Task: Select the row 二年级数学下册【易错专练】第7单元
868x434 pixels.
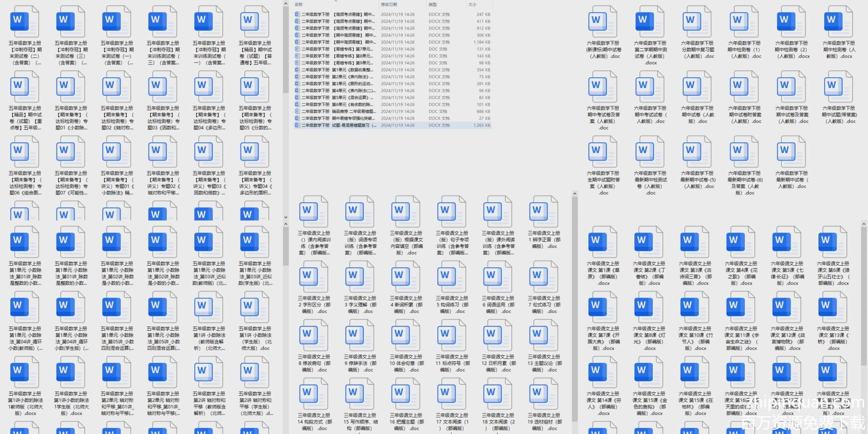Action: point(392,49)
